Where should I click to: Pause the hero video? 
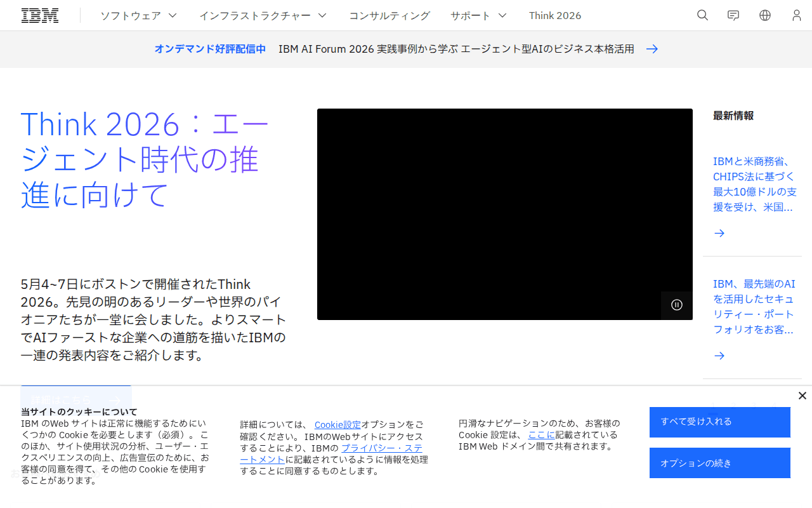coord(677,305)
